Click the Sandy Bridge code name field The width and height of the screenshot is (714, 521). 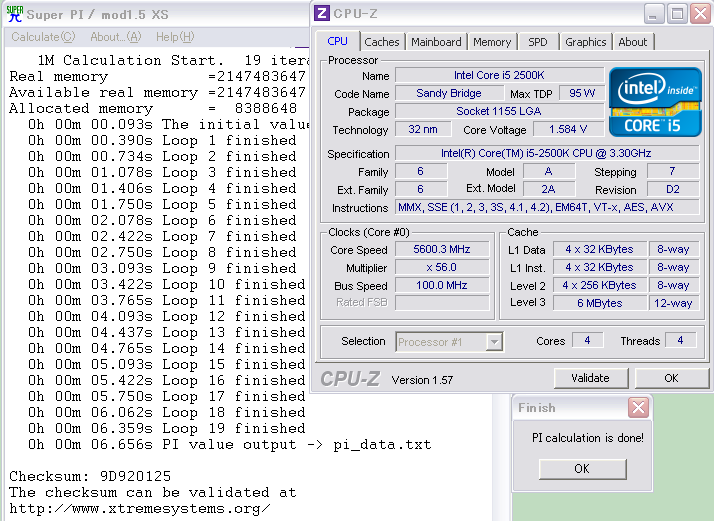point(449,93)
